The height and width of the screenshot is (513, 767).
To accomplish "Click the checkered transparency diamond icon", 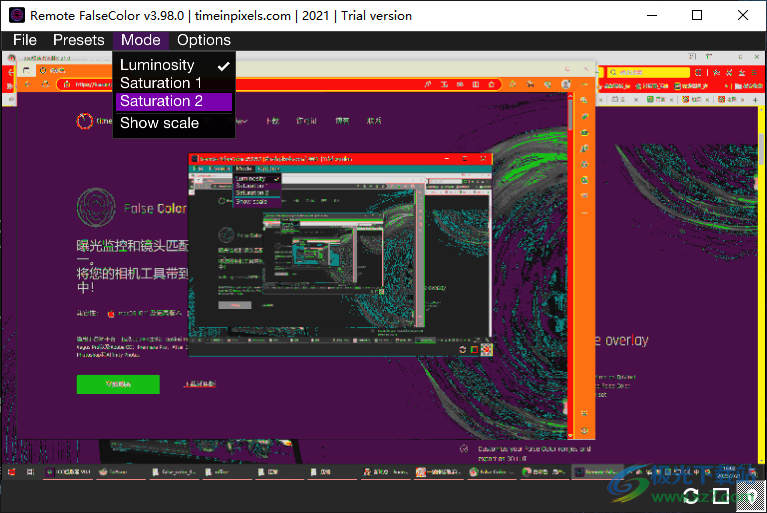I will pos(751,496).
